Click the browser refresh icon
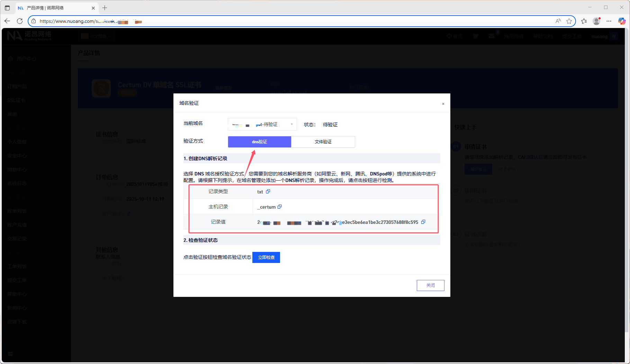Viewport: 630px width, 364px height. coord(20,21)
